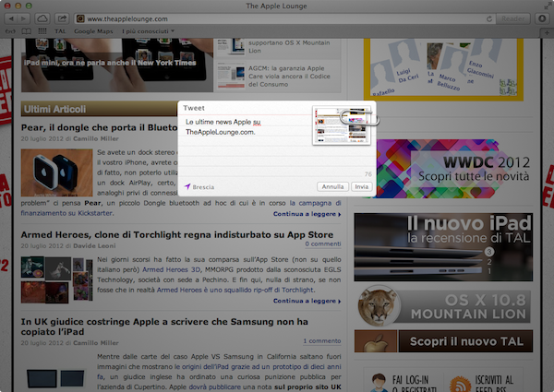The height and width of the screenshot is (392, 554).
Task: Open iCloud Tabs cloud icon
Action: [42, 18]
